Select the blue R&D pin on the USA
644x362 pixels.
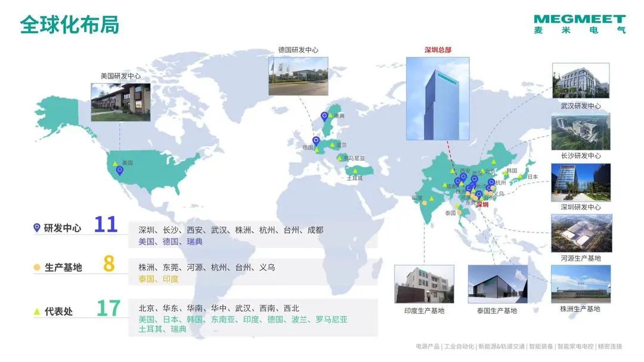coord(119,171)
